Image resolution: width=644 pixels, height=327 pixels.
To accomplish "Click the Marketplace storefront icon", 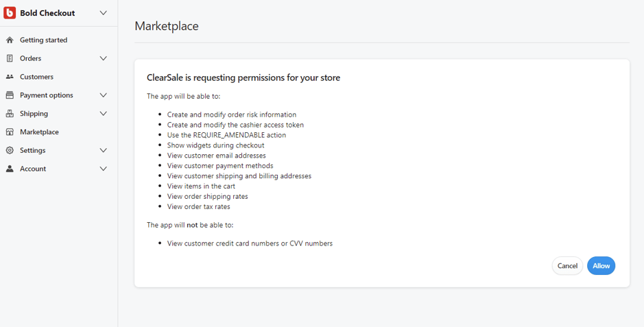I will (x=10, y=132).
